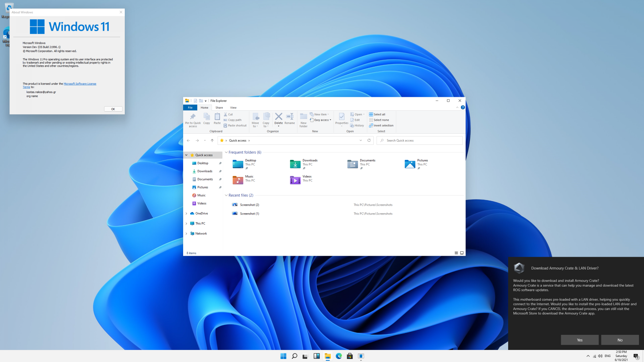
Task: Open Microsoft Edge from the taskbar
Action: pyautogui.click(x=339, y=356)
